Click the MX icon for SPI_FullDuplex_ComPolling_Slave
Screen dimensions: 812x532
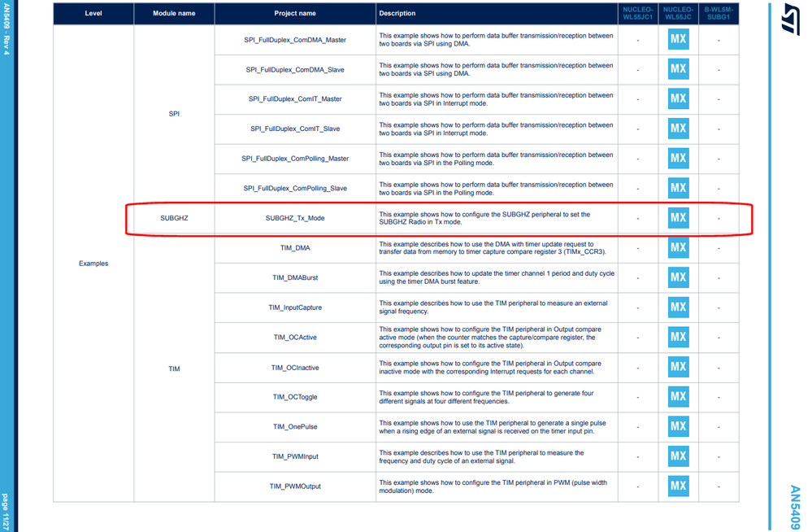[678, 188]
